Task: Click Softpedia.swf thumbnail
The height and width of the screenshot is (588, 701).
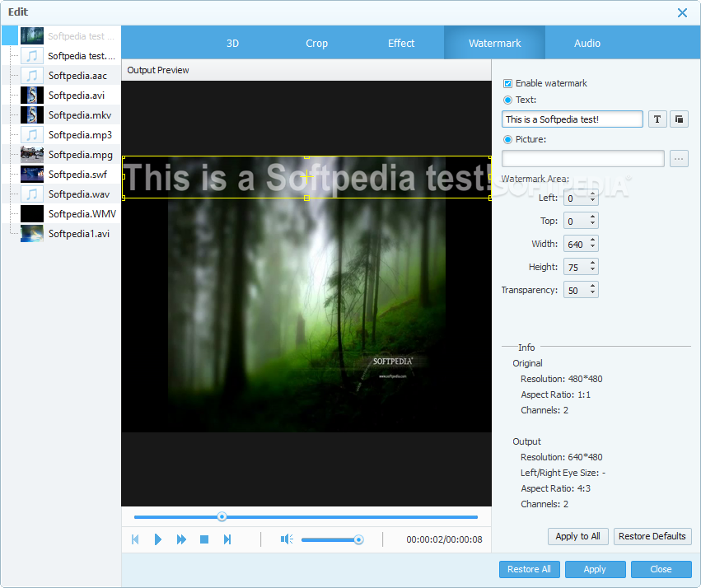Action: click(32, 175)
